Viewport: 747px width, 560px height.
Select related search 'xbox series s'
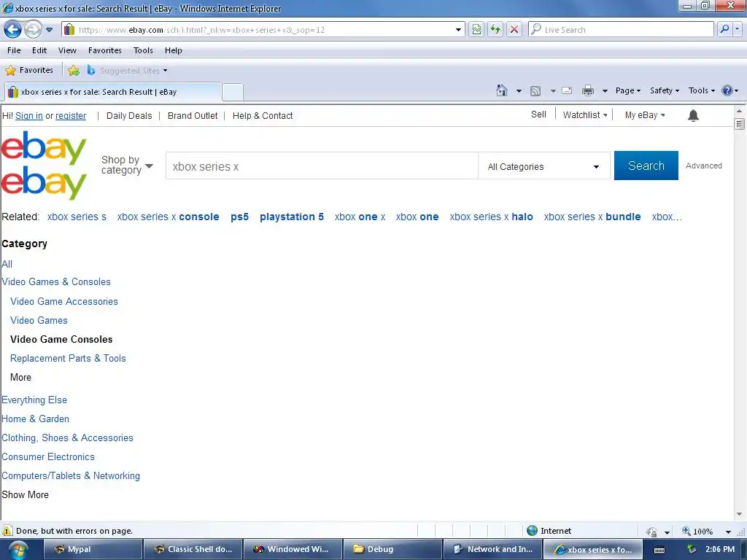[x=77, y=217]
